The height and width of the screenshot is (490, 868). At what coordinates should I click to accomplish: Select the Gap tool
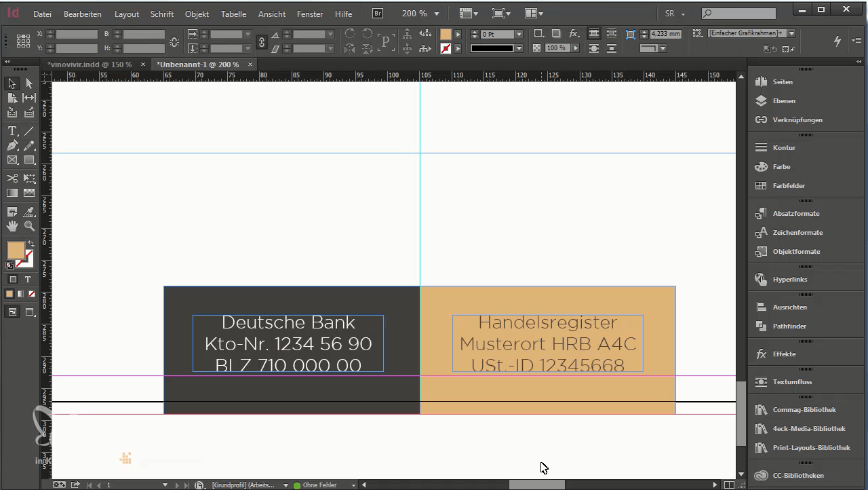coord(29,98)
